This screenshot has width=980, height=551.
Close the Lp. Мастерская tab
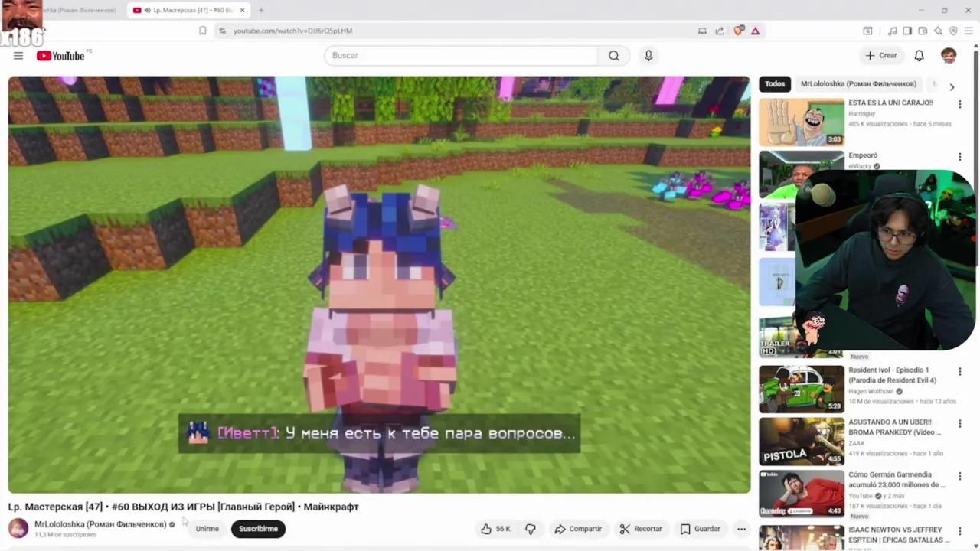coord(243,10)
